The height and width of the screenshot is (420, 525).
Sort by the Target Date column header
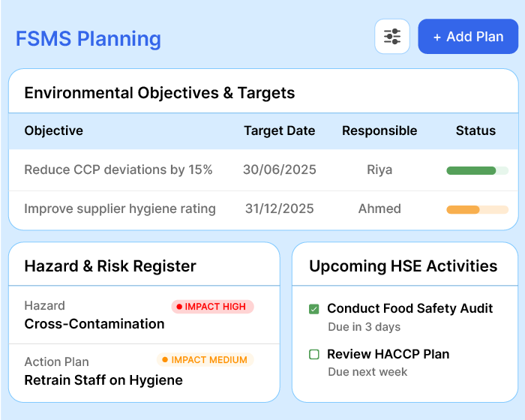tap(279, 130)
